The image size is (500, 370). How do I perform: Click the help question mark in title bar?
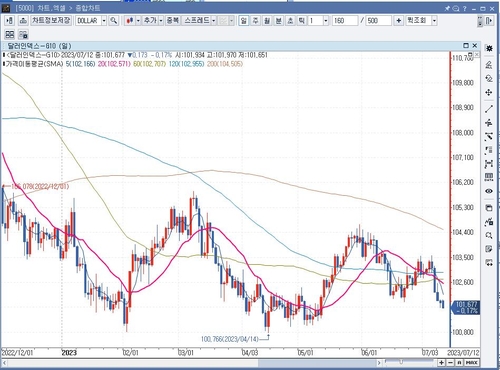(x=464, y=8)
